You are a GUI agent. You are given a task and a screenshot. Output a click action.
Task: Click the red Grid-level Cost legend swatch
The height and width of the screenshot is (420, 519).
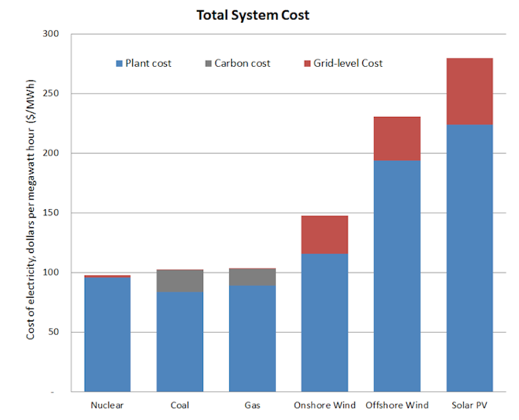tap(307, 63)
